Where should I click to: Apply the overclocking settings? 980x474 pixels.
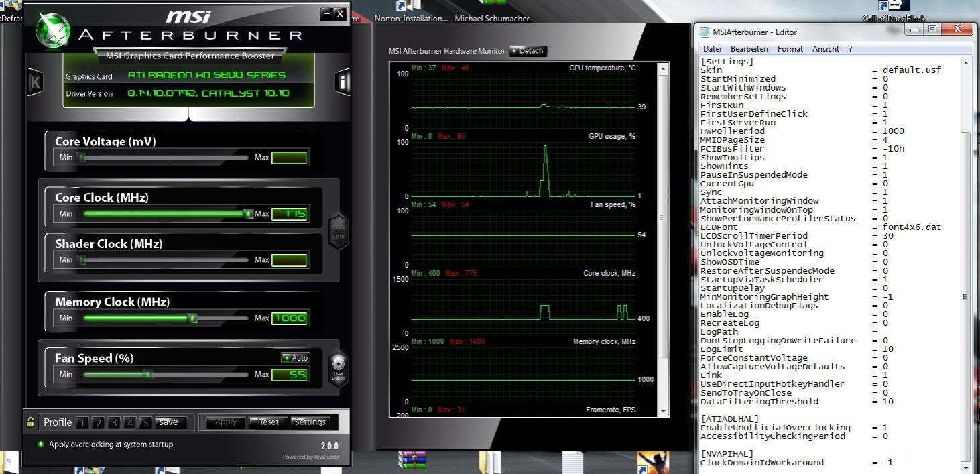[x=225, y=422]
